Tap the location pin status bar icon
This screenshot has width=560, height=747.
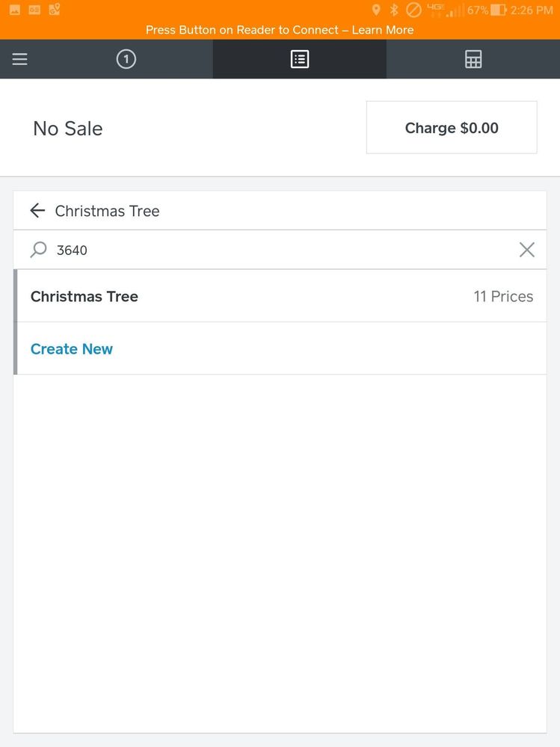coord(376,10)
